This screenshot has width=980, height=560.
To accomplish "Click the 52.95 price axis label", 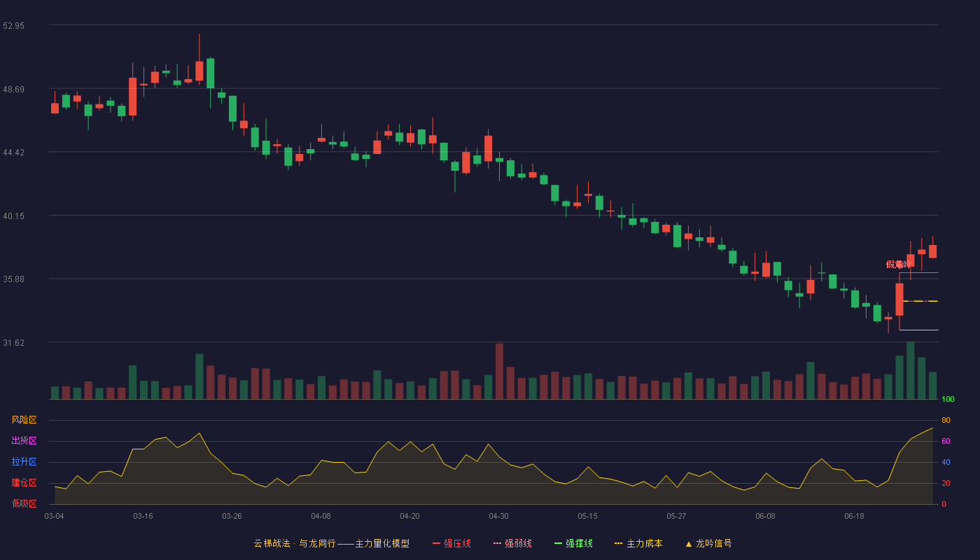I will click(13, 26).
